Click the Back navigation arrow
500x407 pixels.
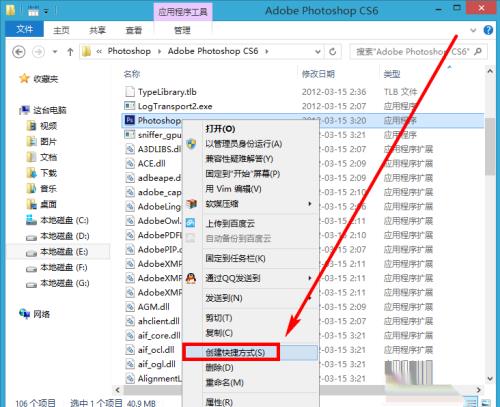(19, 52)
